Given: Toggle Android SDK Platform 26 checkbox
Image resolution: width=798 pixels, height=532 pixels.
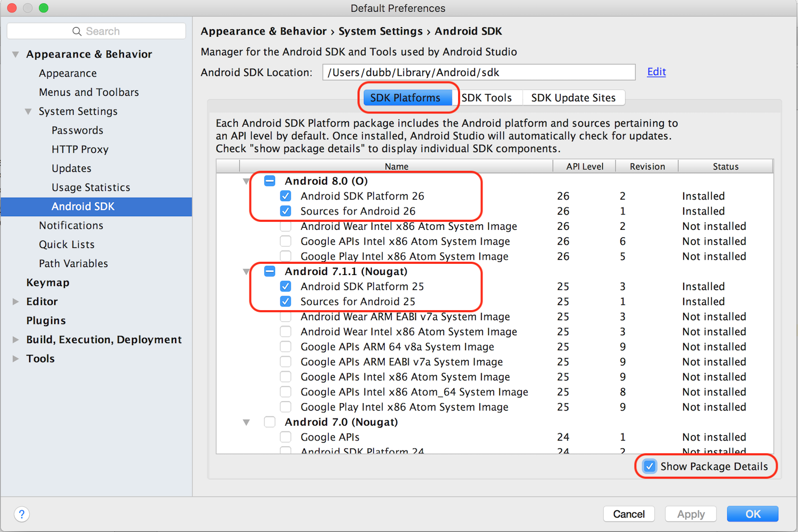Looking at the screenshot, I should click(286, 196).
